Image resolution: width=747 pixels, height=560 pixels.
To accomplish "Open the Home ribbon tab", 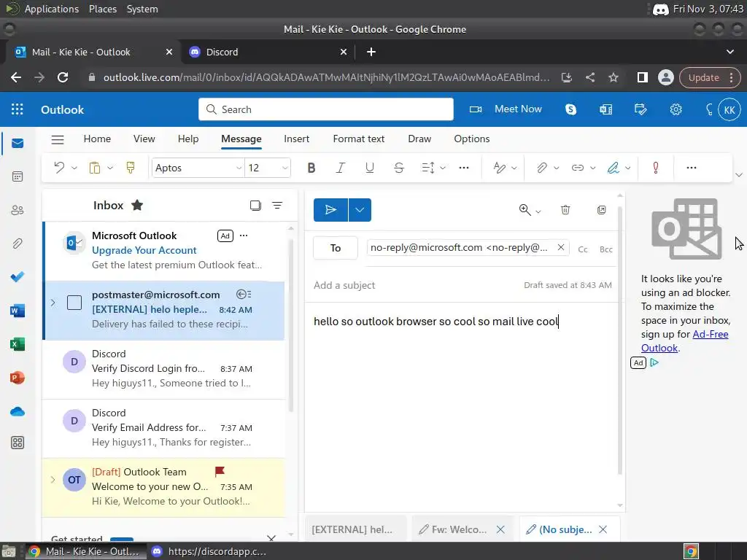I will point(97,139).
